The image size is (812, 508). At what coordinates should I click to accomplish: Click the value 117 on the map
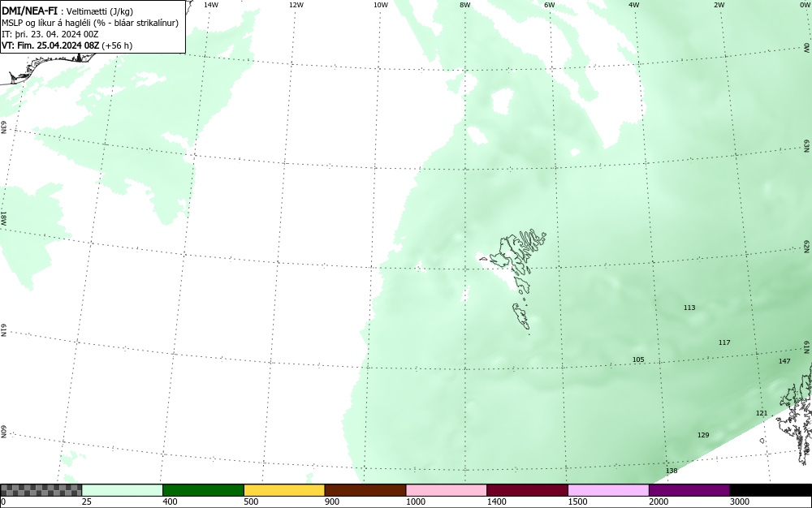tap(724, 342)
